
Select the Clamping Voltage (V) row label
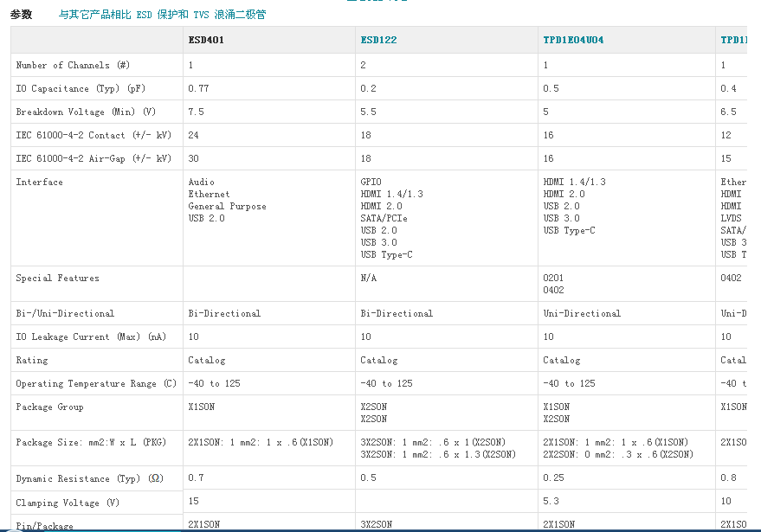pos(68,503)
